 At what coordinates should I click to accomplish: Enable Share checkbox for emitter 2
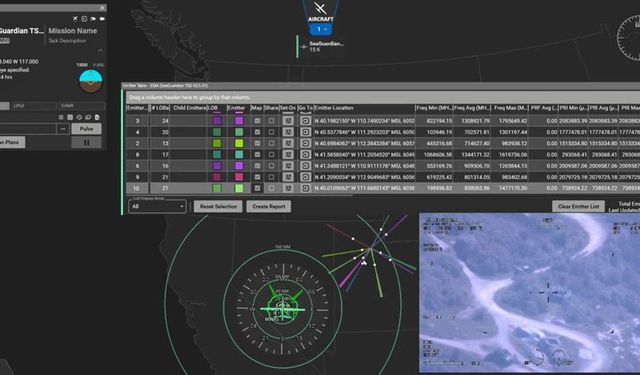tap(271, 143)
